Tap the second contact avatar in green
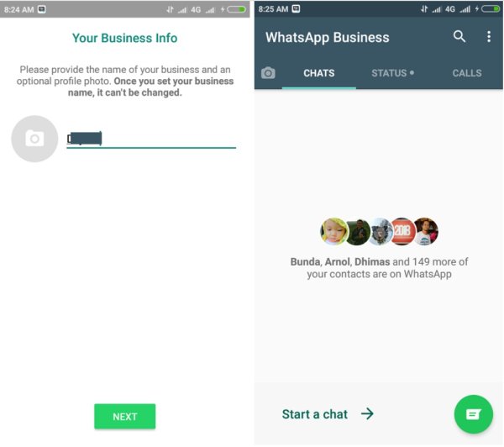This screenshot has height=447, width=504. coord(359,232)
